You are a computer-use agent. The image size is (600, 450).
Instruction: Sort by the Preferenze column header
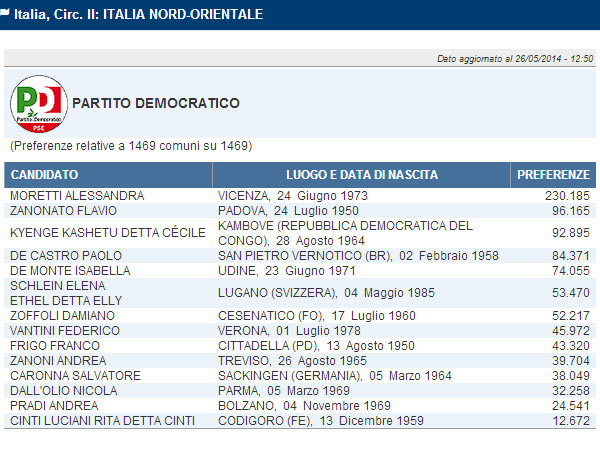tap(553, 175)
